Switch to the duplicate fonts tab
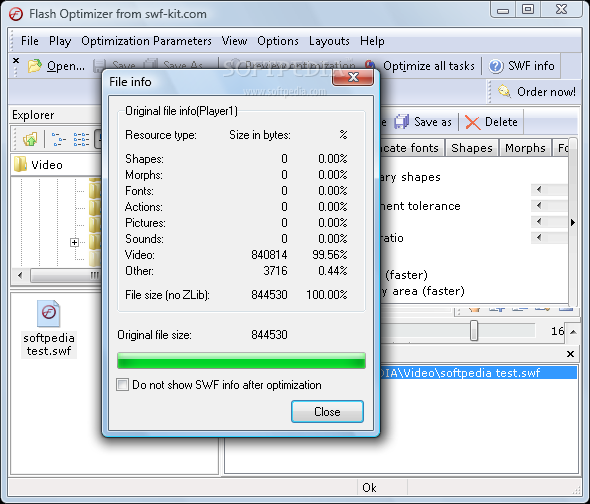The height and width of the screenshot is (504, 590). pos(412,148)
